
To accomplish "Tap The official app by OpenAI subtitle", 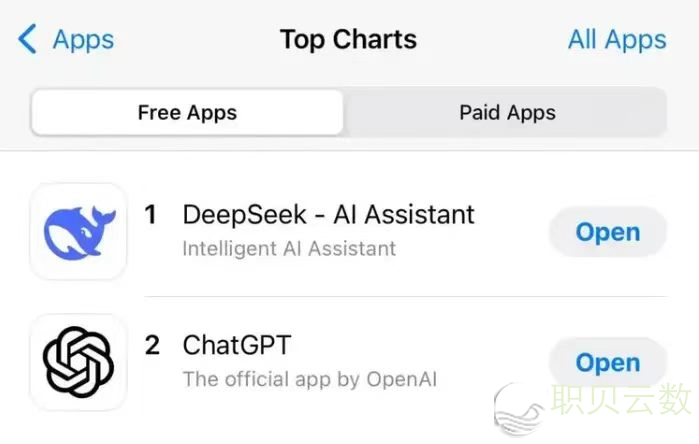I will [310, 379].
